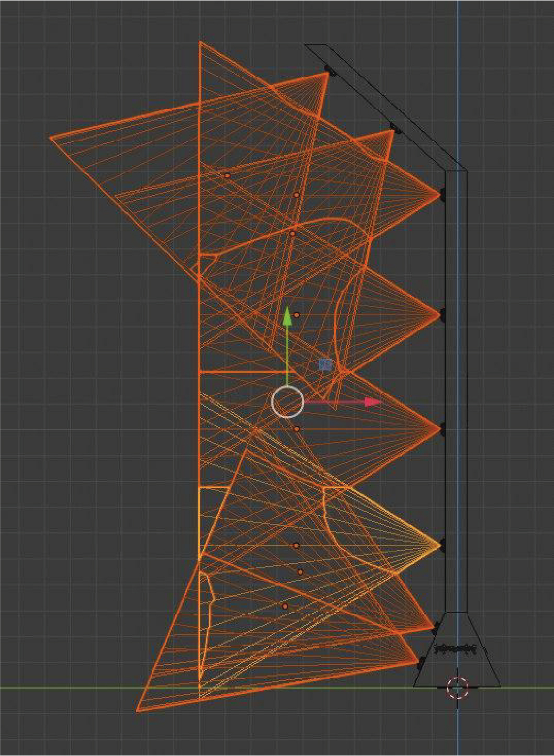Select the lowest orange origin dot

[x=285, y=606]
